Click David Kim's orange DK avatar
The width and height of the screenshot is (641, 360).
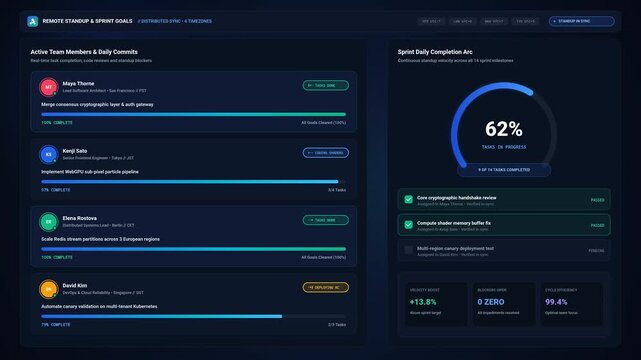point(48,289)
